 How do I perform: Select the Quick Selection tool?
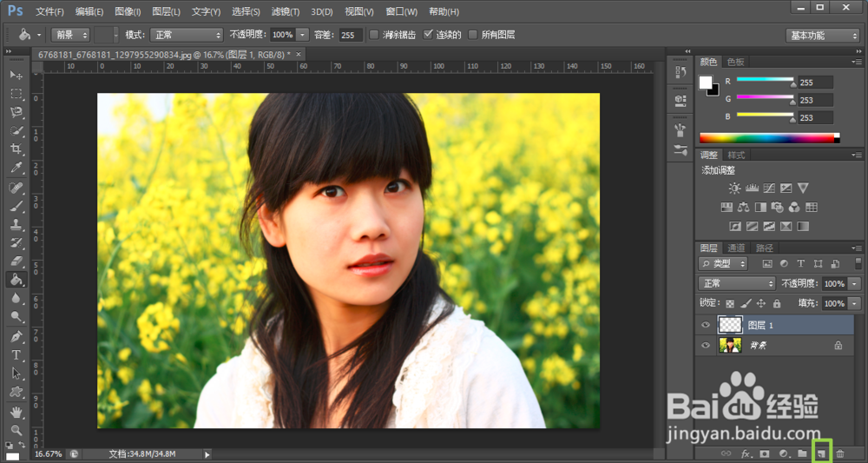(x=16, y=130)
